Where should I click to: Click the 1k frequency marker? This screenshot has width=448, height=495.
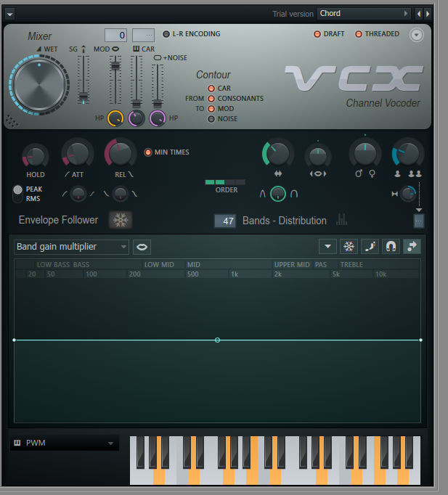(x=235, y=274)
